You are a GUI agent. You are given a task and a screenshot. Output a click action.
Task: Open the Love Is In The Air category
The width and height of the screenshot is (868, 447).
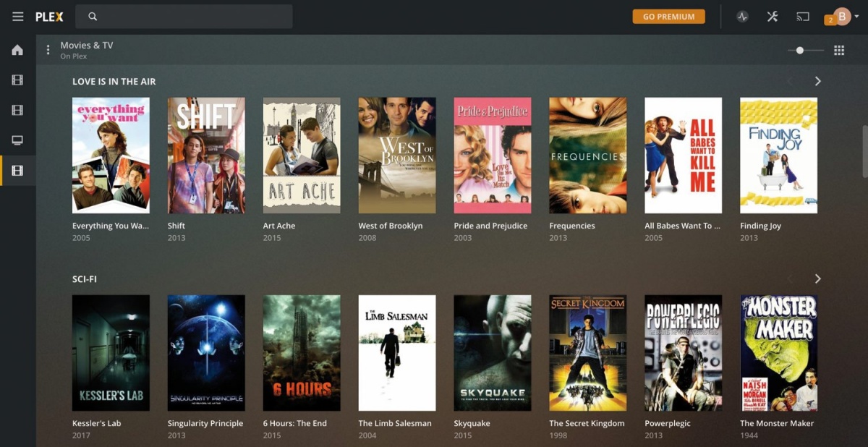pos(114,81)
